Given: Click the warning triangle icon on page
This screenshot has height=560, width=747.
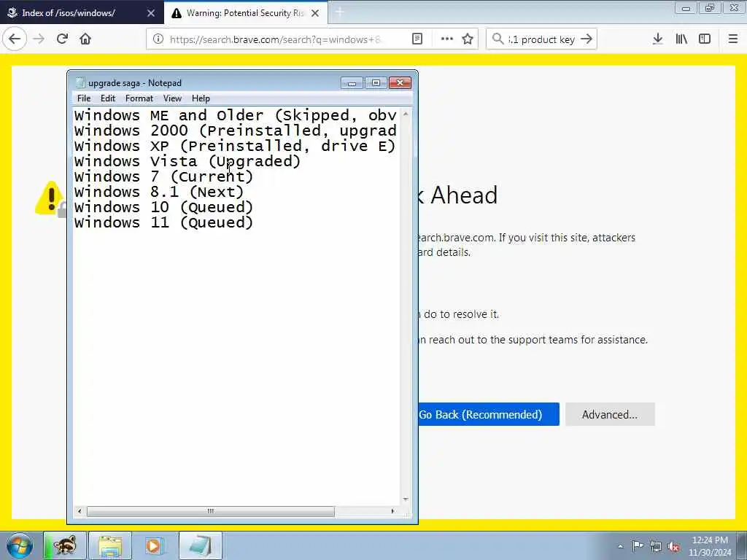Looking at the screenshot, I should 50,198.
